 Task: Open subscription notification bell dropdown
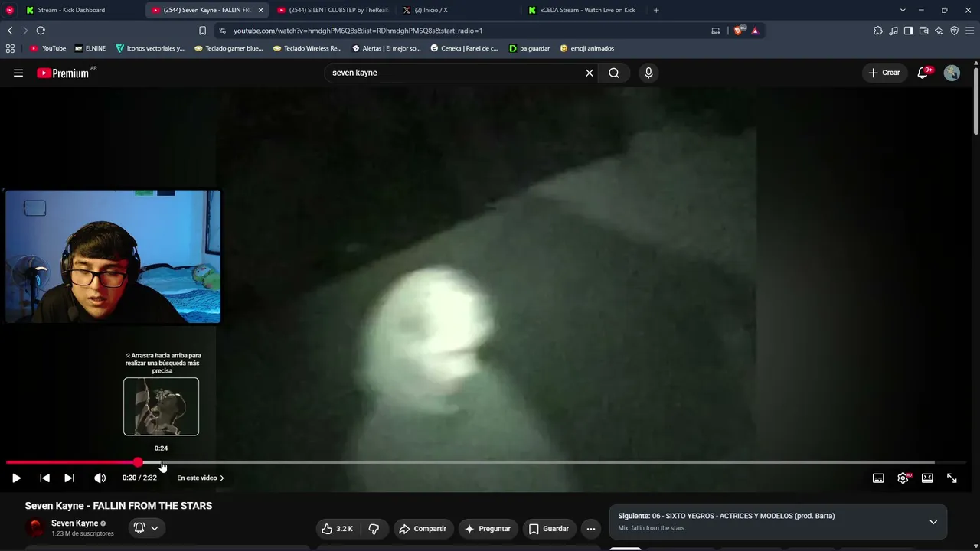point(146,528)
